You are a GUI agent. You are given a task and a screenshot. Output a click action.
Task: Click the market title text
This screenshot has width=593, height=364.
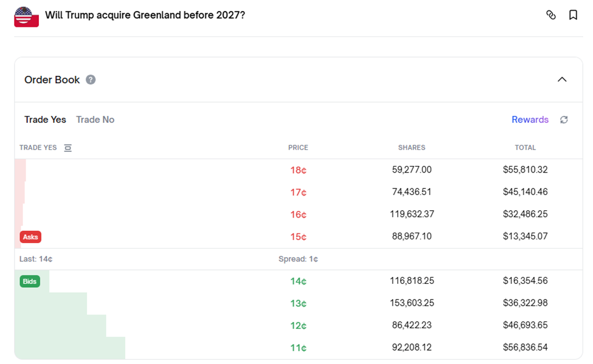point(145,15)
